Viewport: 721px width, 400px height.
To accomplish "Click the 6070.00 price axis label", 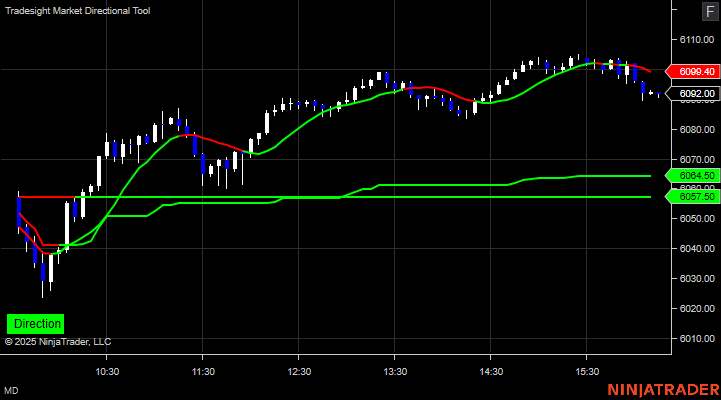I will (x=697, y=160).
